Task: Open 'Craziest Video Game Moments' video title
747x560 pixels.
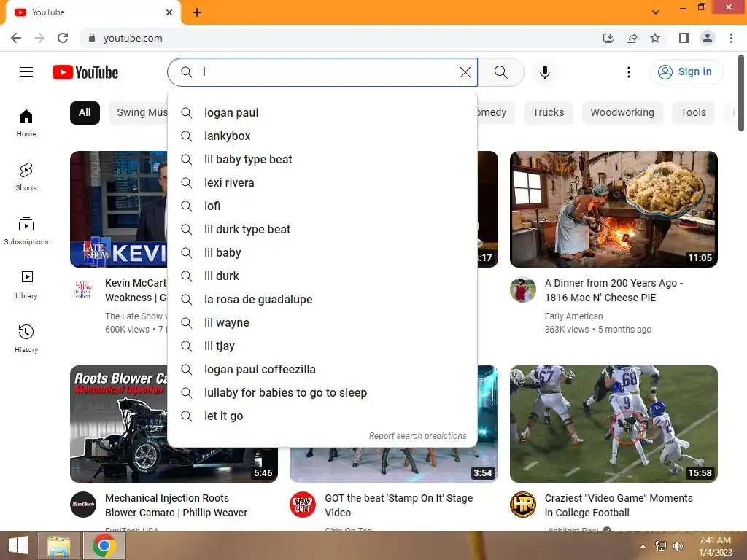Action: pos(619,505)
